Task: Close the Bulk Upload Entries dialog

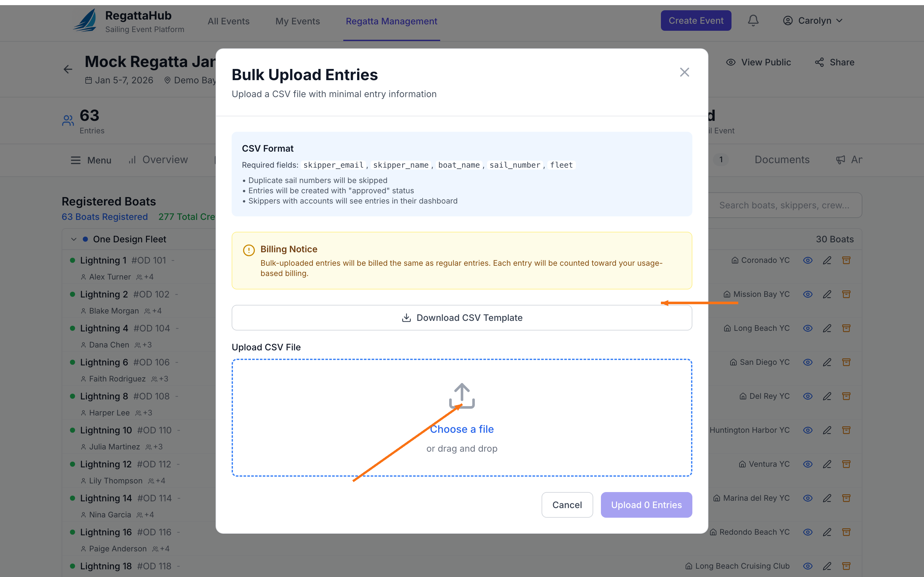Action: click(684, 72)
